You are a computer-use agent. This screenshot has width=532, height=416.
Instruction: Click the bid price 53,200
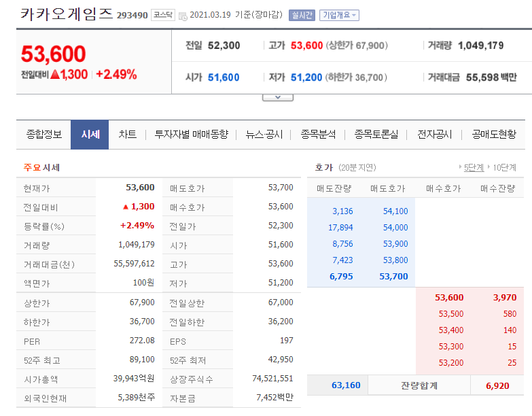tap(451, 363)
